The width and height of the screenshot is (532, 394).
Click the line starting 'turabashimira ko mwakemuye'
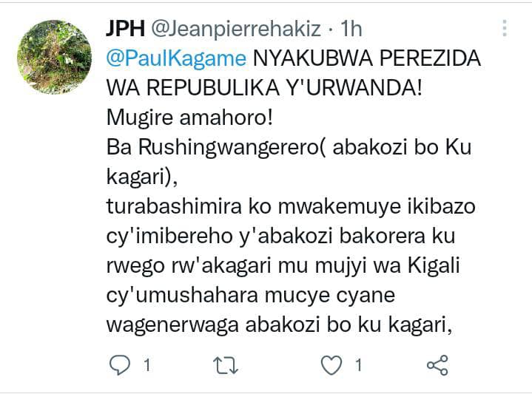click(291, 207)
